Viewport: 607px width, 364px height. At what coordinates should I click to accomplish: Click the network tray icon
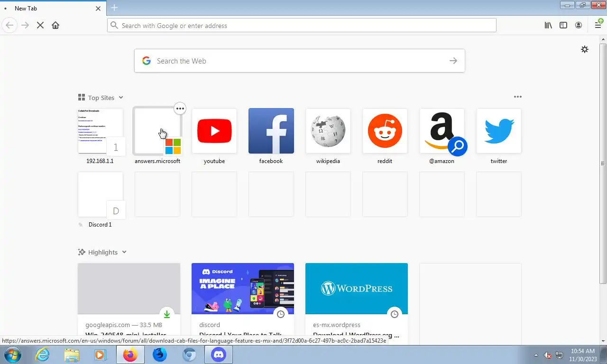559,355
